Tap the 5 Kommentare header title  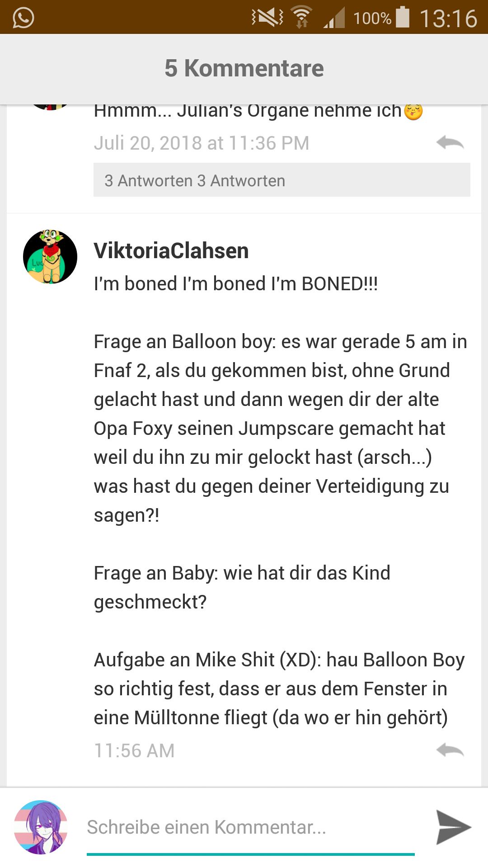244,68
